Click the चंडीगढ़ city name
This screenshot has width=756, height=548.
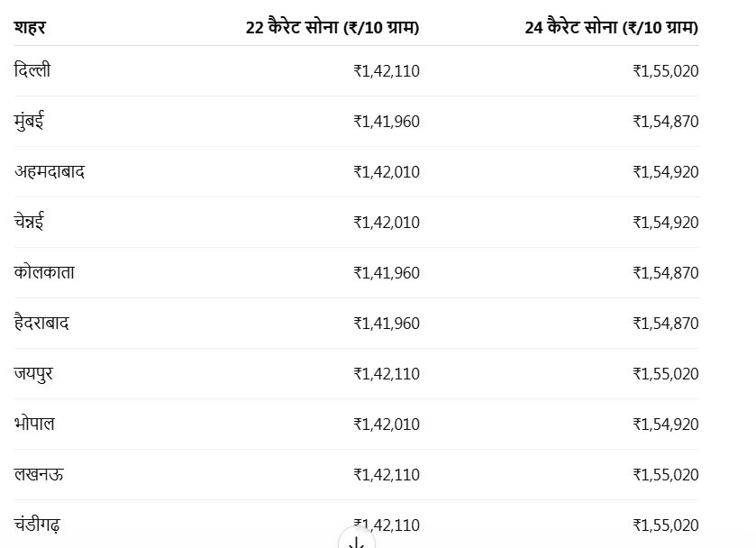pyautogui.click(x=37, y=525)
